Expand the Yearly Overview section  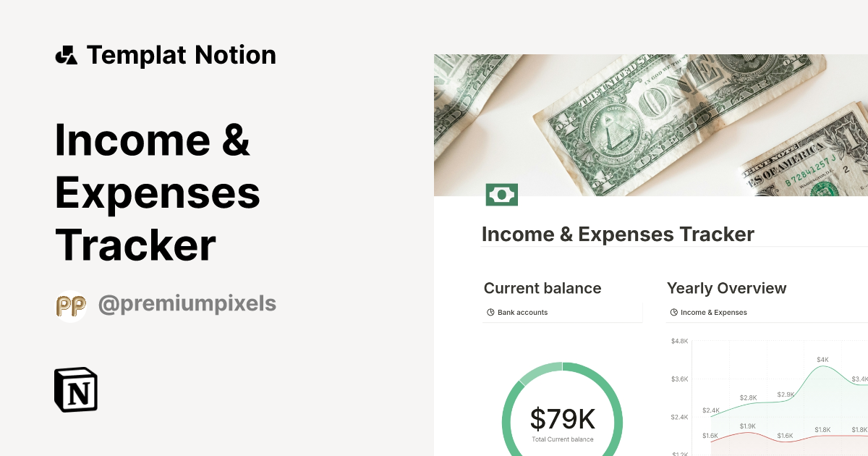tap(727, 288)
